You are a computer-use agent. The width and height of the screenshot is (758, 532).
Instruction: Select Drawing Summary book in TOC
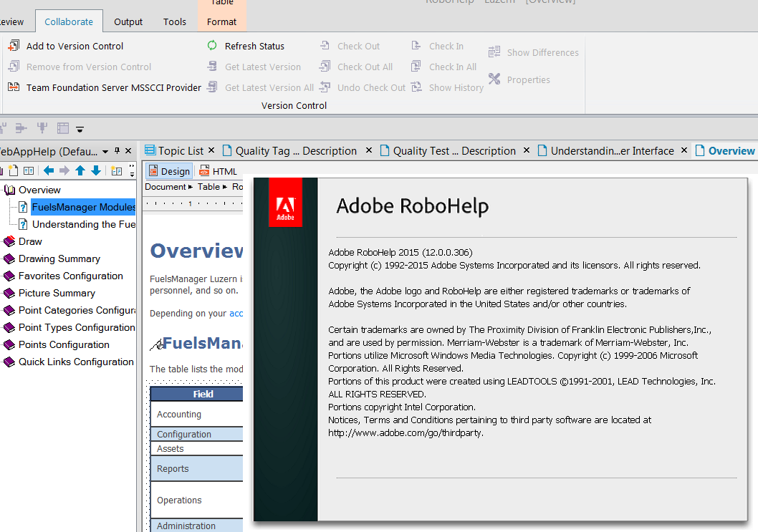[59, 258]
